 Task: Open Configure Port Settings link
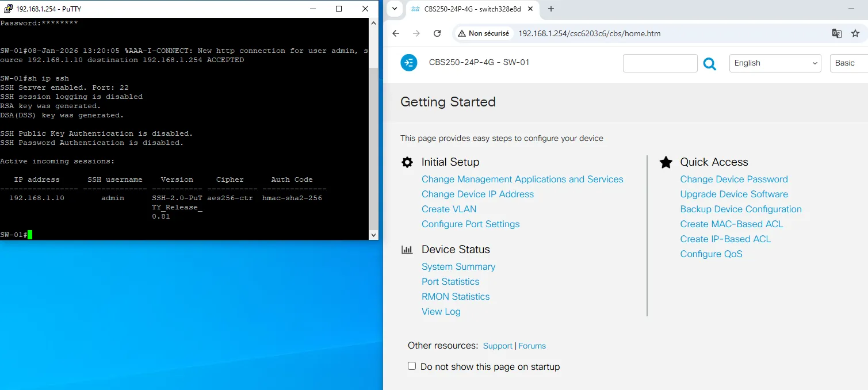[x=471, y=224]
